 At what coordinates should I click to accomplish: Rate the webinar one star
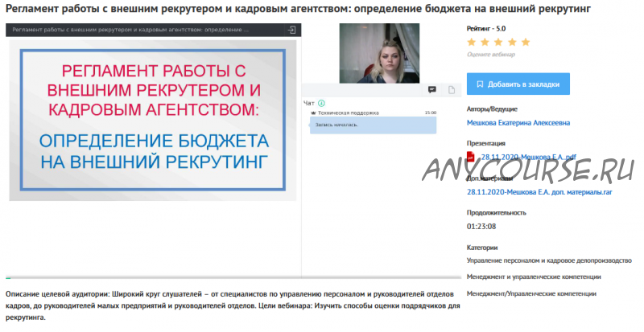[473, 42]
